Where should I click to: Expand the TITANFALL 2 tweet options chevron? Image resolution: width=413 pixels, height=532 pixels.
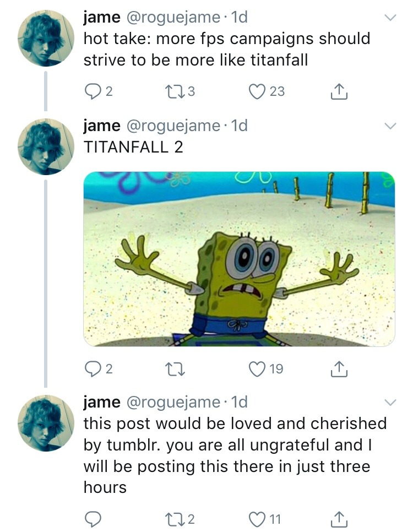coord(390,126)
